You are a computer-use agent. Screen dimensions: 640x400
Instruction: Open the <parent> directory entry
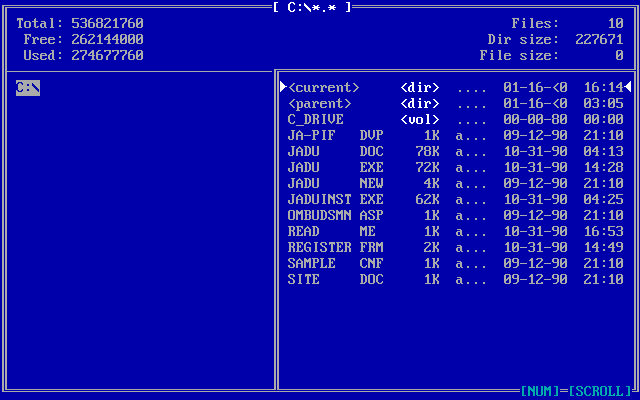click(319, 104)
